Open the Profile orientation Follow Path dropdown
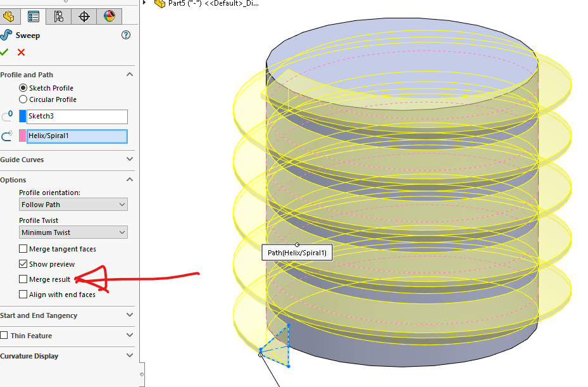 pos(73,205)
